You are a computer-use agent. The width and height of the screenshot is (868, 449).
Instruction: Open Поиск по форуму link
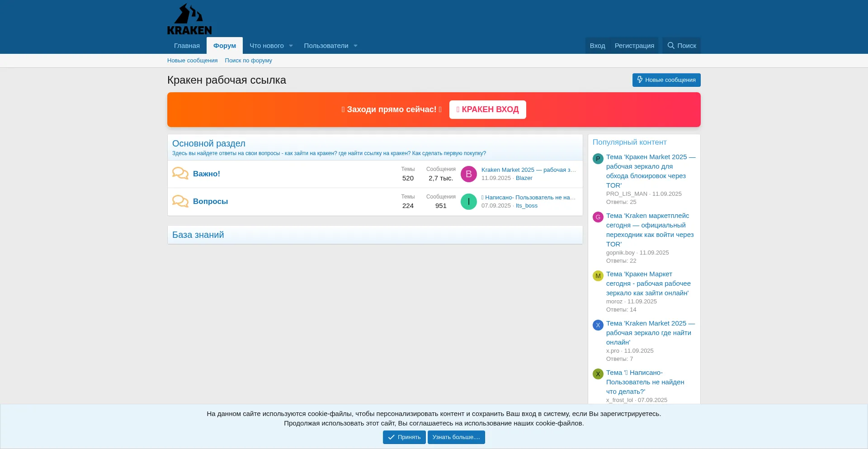click(x=248, y=61)
